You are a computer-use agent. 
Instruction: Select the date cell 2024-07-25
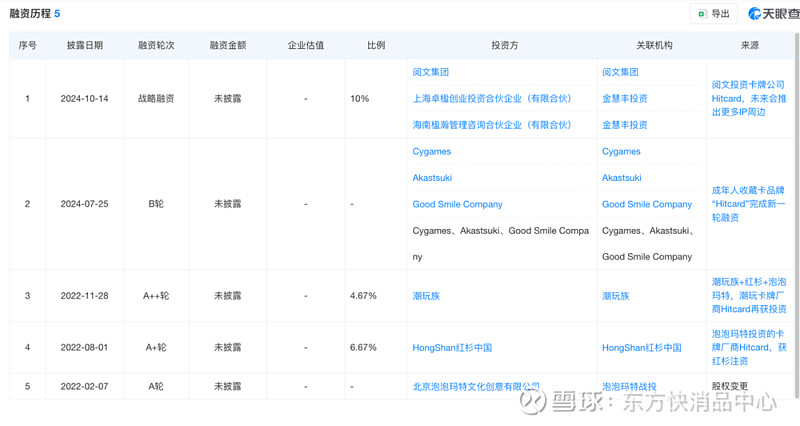pyautogui.click(x=85, y=204)
